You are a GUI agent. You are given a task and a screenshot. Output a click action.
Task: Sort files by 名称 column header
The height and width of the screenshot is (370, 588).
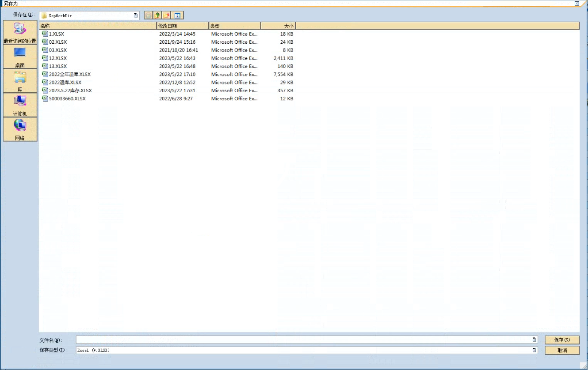[x=97, y=26]
